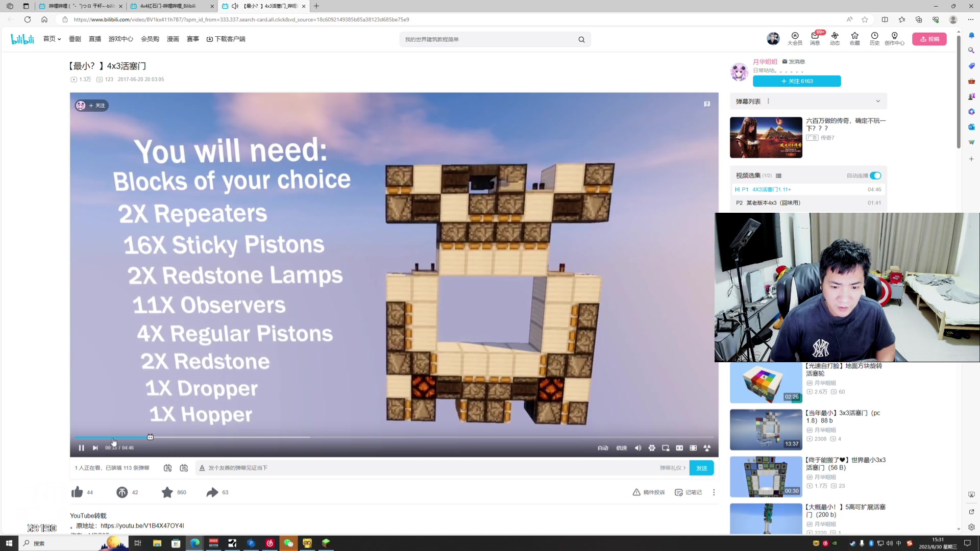Open 大会员 membership icon
This screenshot has height=551, width=980.
[x=795, y=38]
